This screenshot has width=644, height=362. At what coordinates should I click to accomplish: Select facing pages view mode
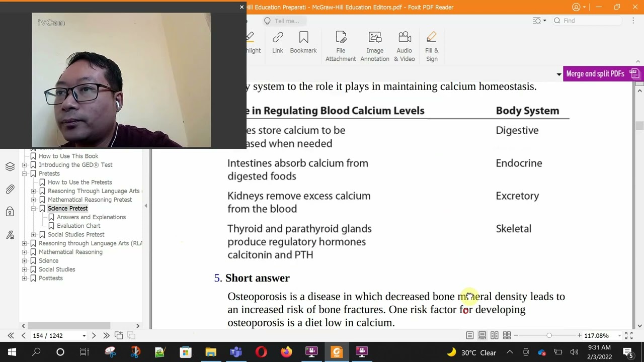(495, 335)
